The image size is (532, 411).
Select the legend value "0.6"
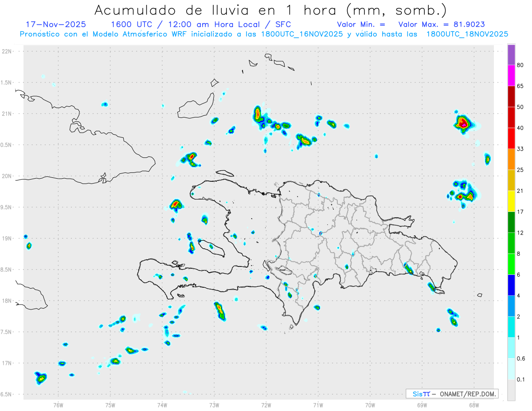[521, 359]
